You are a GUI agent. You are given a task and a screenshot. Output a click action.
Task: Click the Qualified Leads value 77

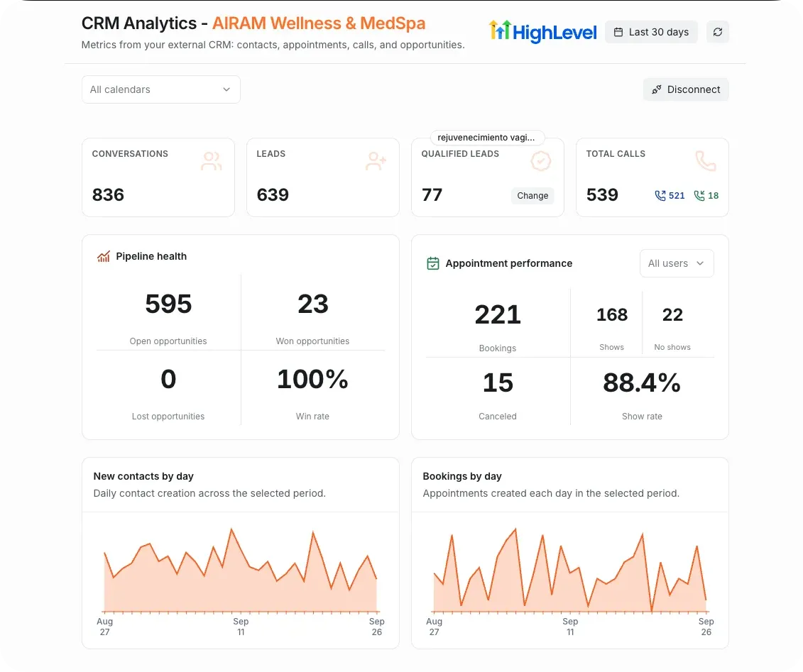pyautogui.click(x=432, y=194)
